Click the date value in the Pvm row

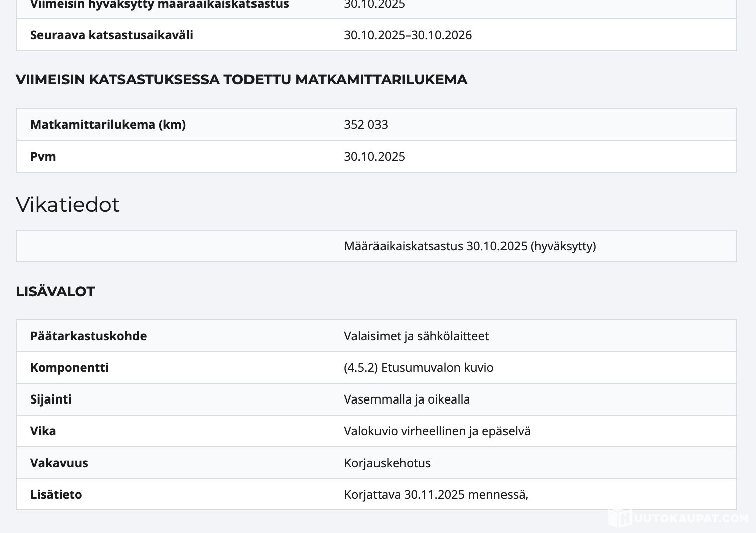click(x=374, y=156)
